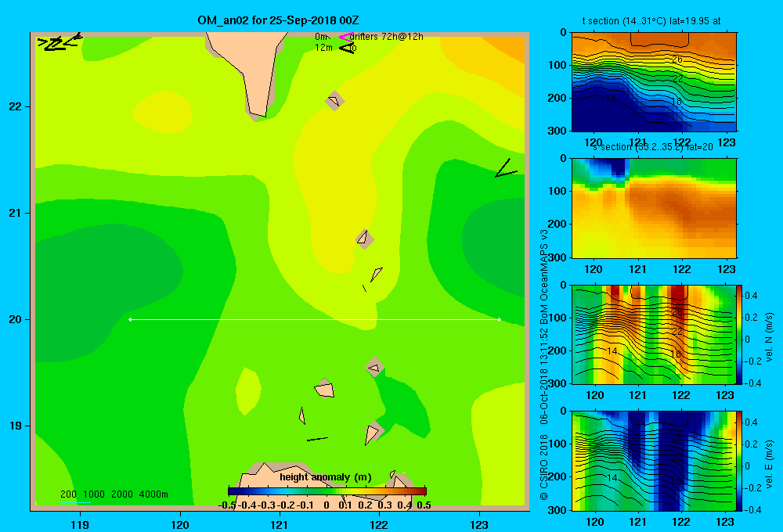Viewport: 783px width, 532px height.
Task: Click the 't section (14..31°C)' panel title
Action: [x=651, y=21]
